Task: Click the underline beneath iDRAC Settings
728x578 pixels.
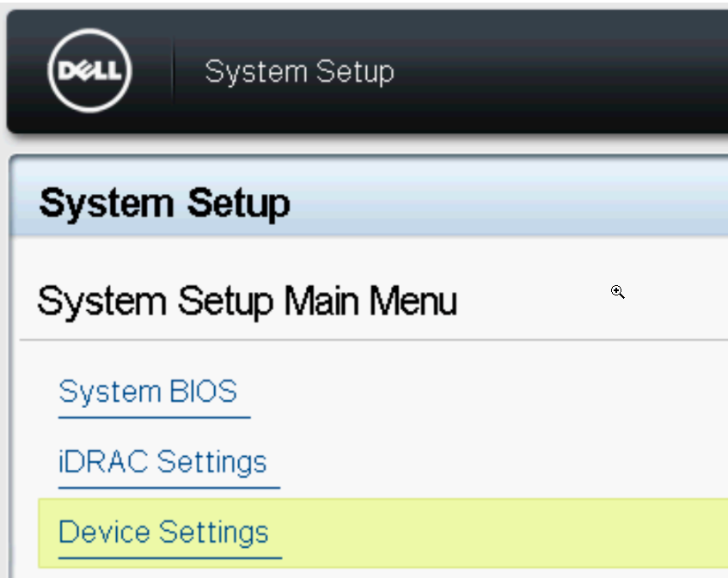Action: 169,488
